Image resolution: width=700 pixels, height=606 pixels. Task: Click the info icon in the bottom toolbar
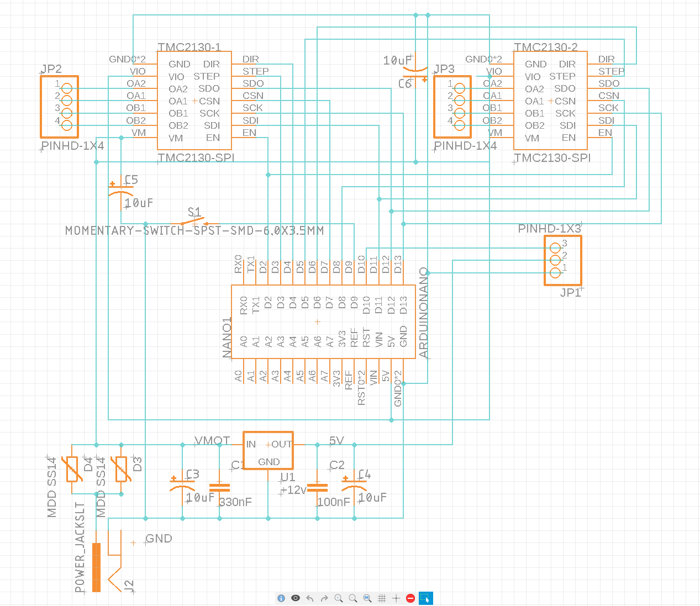(x=281, y=598)
